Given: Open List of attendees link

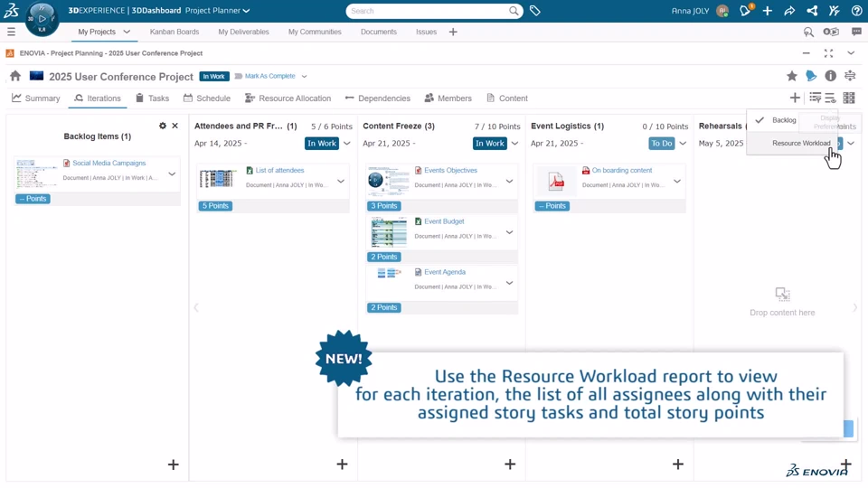Looking at the screenshot, I should [279, 171].
